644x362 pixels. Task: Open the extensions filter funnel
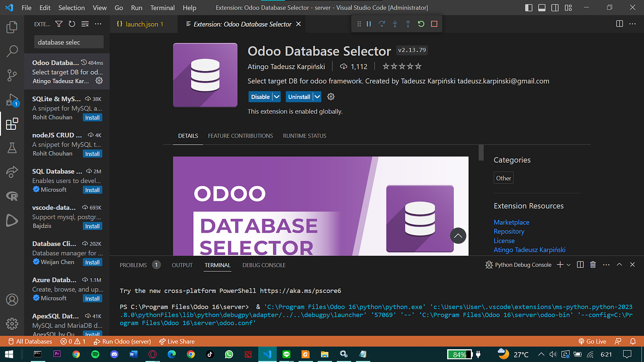(58, 24)
